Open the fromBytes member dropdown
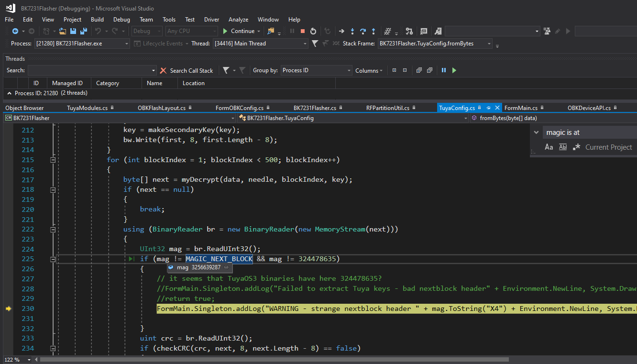Viewport: 637px width, 364px height. [x=553, y=118]
